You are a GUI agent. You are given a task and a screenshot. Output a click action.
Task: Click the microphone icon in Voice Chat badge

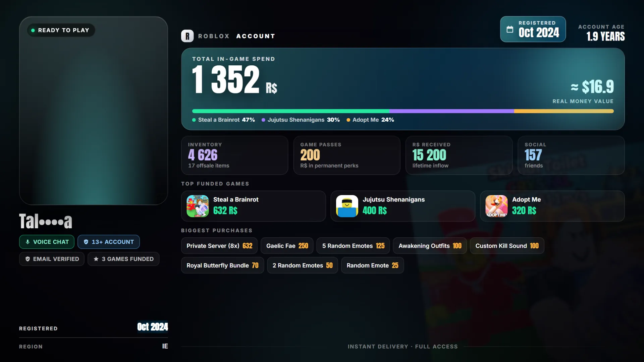click(28, 242)
